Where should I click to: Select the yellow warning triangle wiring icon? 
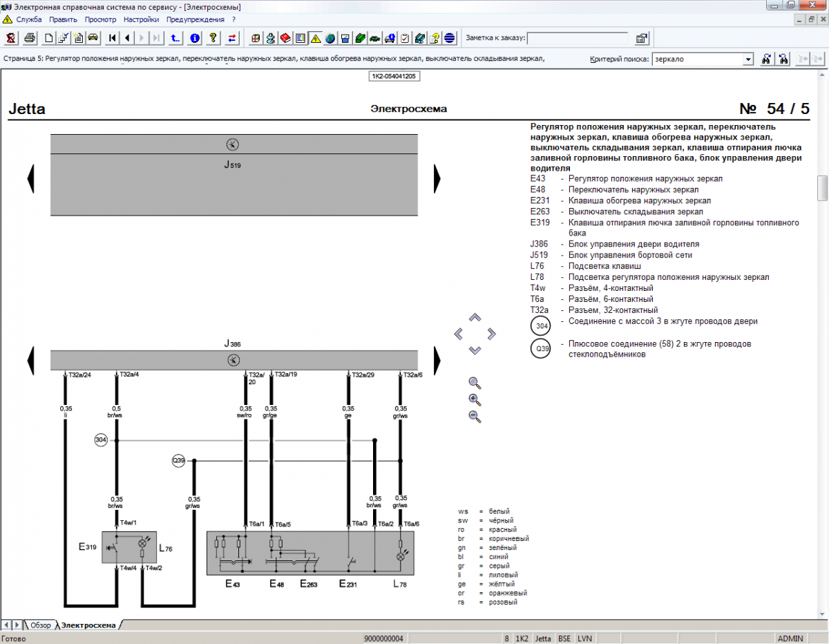tap(315, 38)
